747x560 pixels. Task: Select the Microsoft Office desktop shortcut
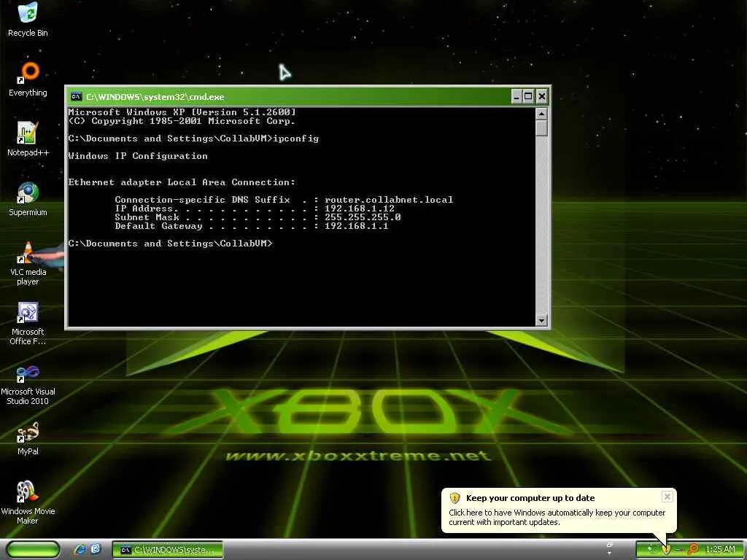coord(28,323)
